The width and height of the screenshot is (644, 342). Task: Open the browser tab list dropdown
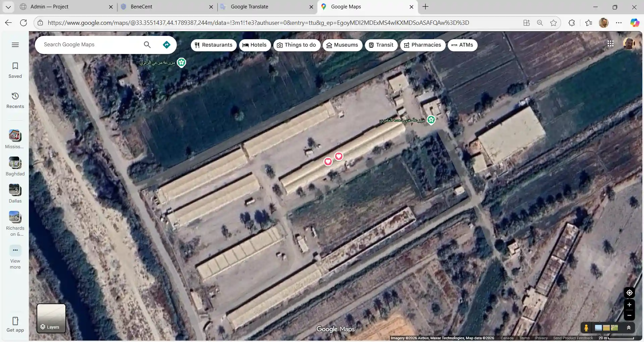(8, 7)
